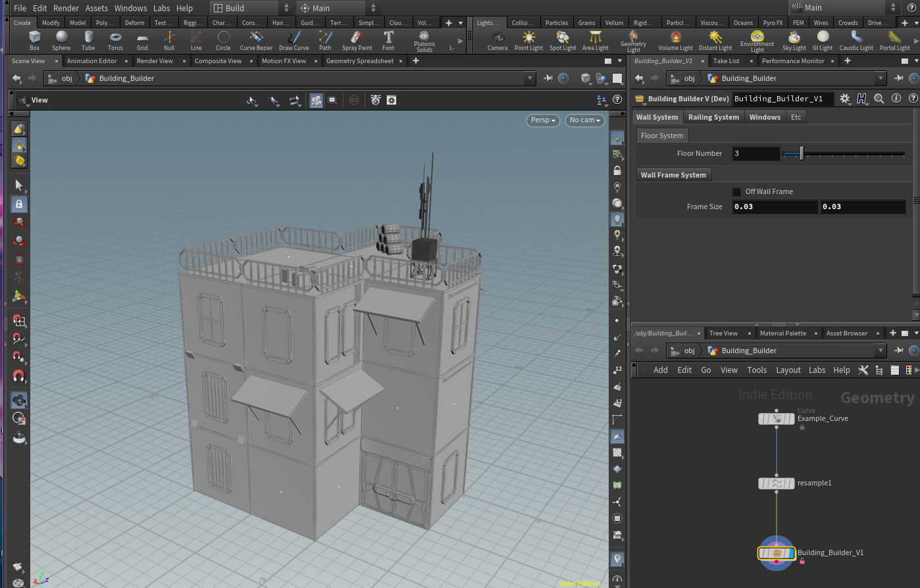Open the No cam camera dropdown
920x588 pixels.
coord(585,120)
